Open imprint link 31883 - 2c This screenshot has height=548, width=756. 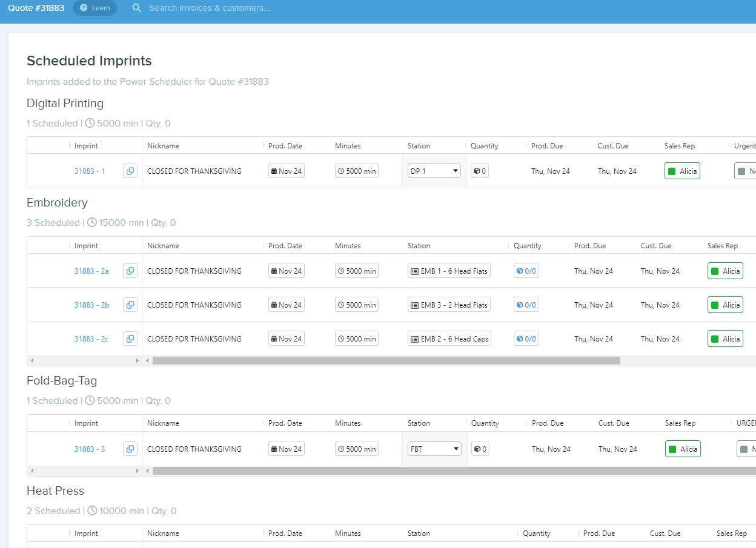tap(91, 339)
